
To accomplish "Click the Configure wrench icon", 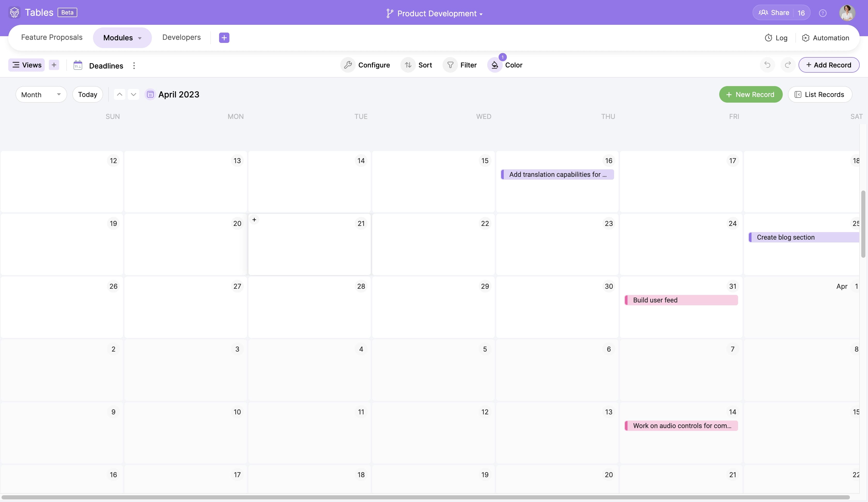I will pyautogui.click(x=348, y=65).
